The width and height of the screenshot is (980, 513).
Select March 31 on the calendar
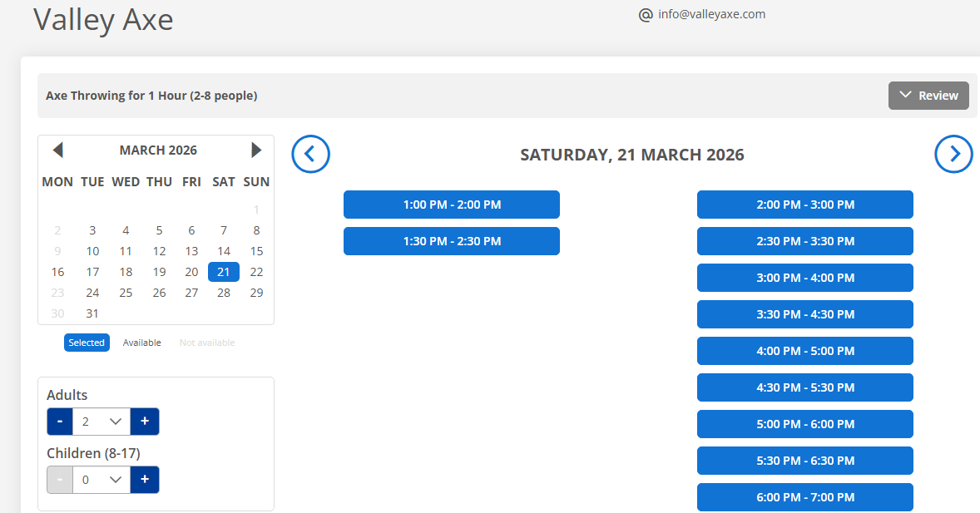pos(92,313)
